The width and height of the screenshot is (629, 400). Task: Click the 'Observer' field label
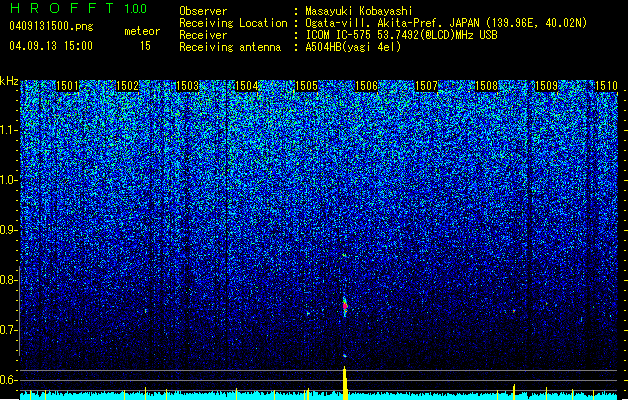coord(203,11)
